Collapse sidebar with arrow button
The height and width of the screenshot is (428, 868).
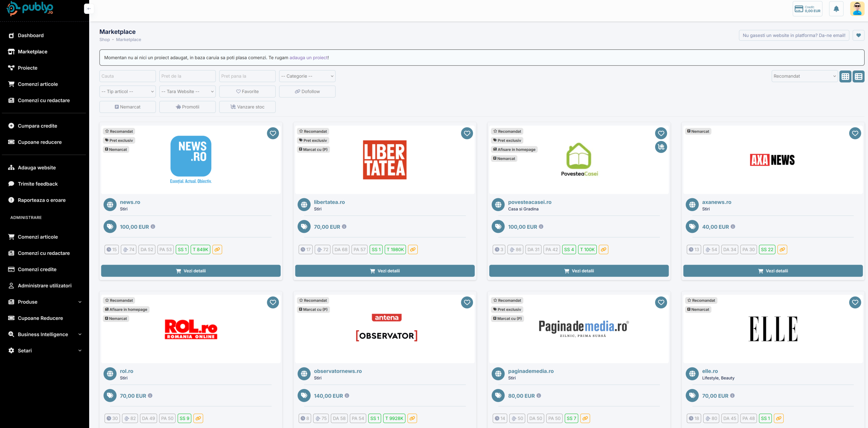[89, 8]
